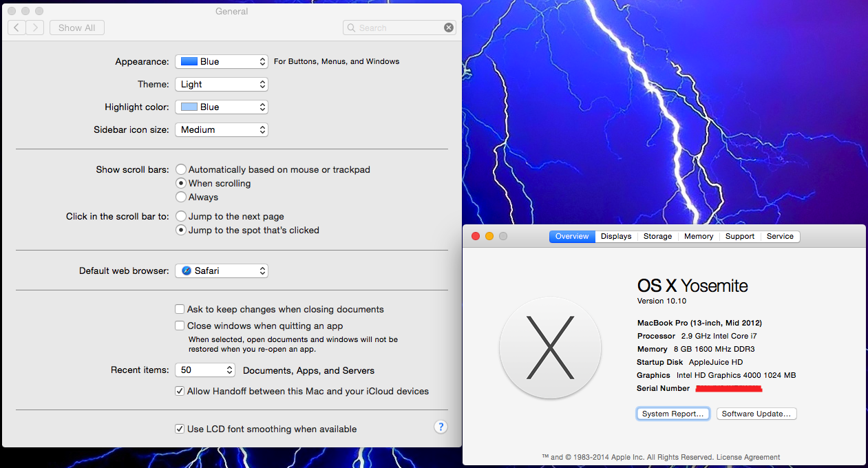868x468 pixels.
Task: Open Sidebar icon size dropdown
Action: [221, 129]
